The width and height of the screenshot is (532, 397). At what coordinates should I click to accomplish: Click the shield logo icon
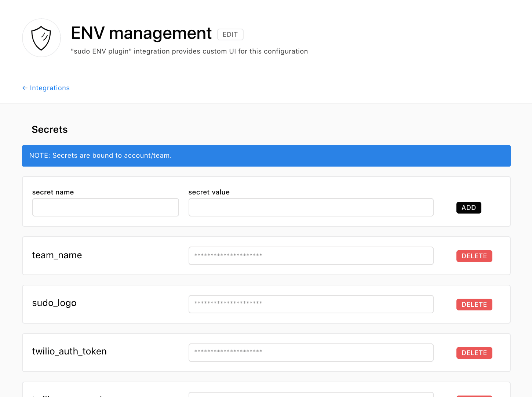(41, 38)
